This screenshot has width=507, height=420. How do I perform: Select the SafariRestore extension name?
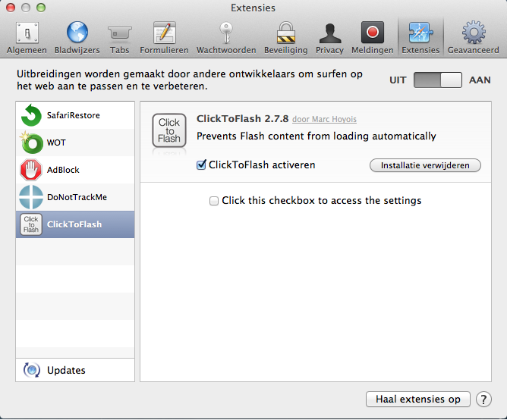point(74,115)
